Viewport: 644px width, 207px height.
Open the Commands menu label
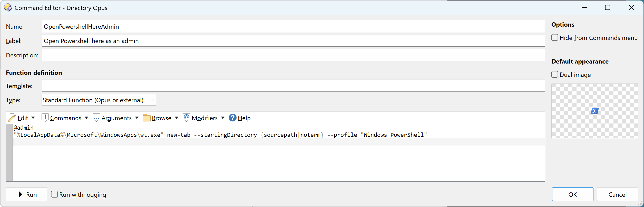click(66, 118)
